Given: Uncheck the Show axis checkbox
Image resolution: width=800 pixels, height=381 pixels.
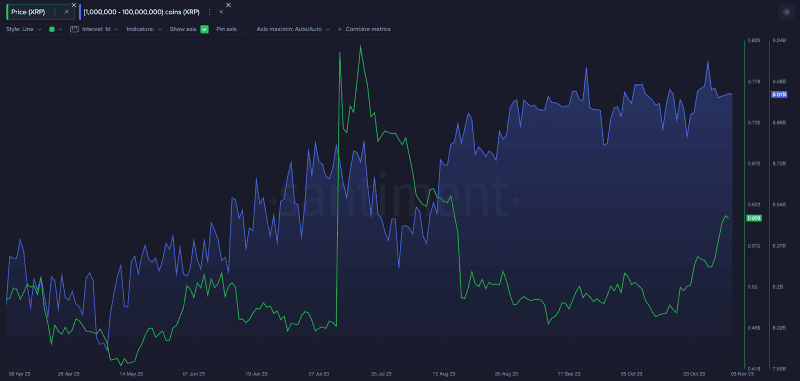Looking at the screenshot, I should (x=205, y=29).
